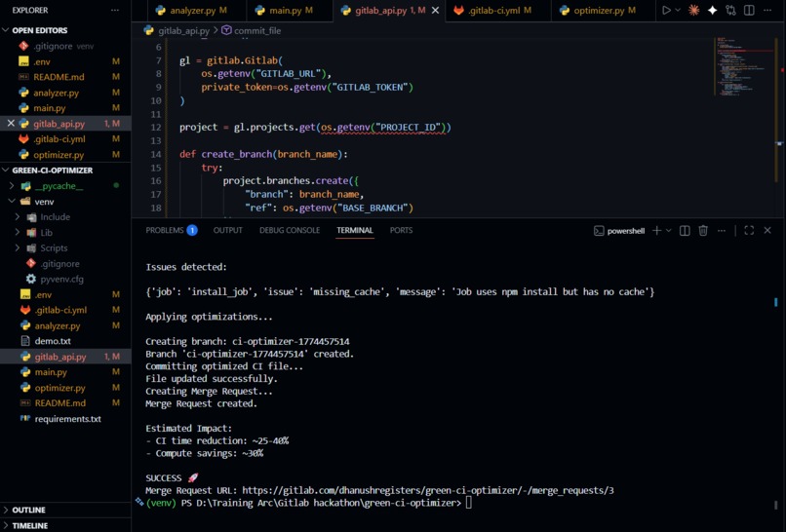Image resolution: width=786 pixels, height=532 pixels.
Task: Split the terminal panel
Action: [x=685, y=230]
